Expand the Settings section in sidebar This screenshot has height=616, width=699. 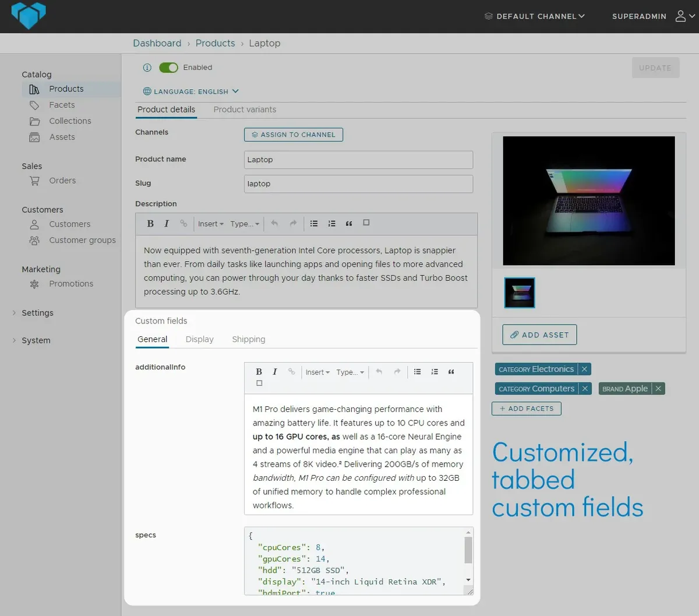pos(37,313)
